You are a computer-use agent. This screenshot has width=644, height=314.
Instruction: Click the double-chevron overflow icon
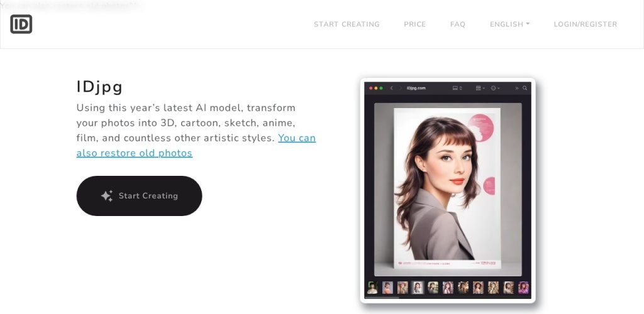pos(516,89)
